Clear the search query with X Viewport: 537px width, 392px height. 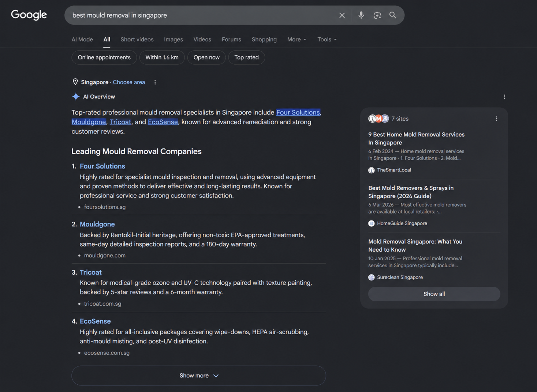pyautogui.click(x=342, y=15)
